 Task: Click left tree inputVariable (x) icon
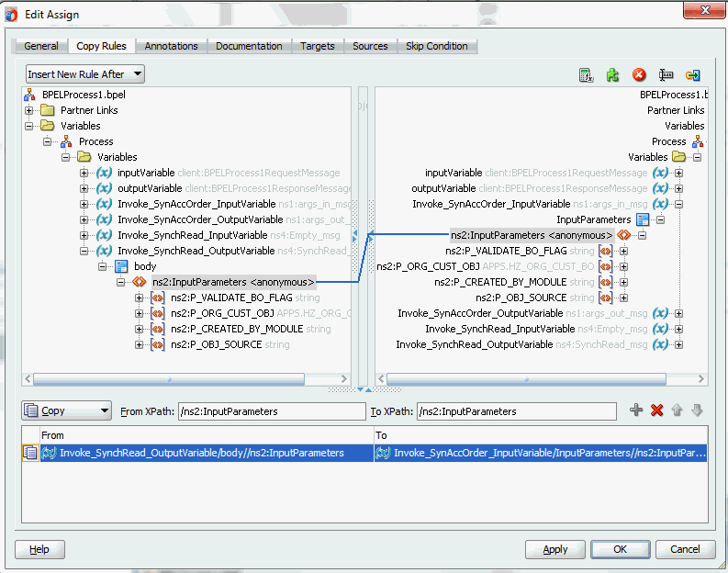(104, 173)
